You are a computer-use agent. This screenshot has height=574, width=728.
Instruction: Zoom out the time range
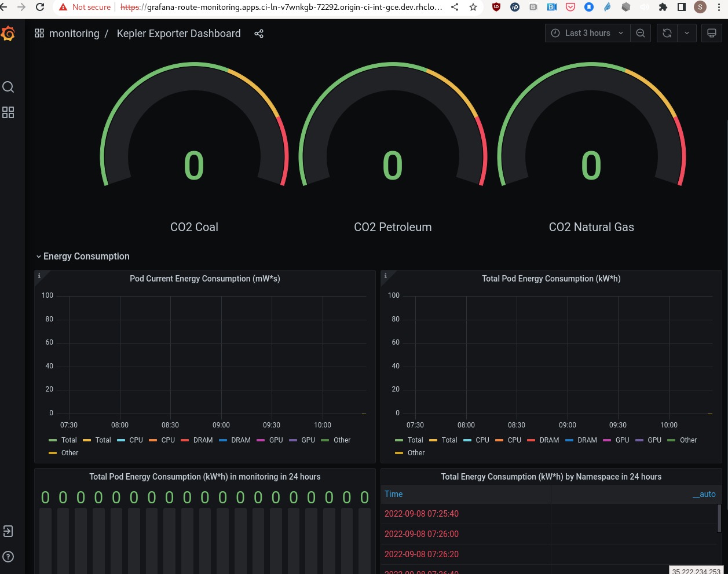point(641,33)
